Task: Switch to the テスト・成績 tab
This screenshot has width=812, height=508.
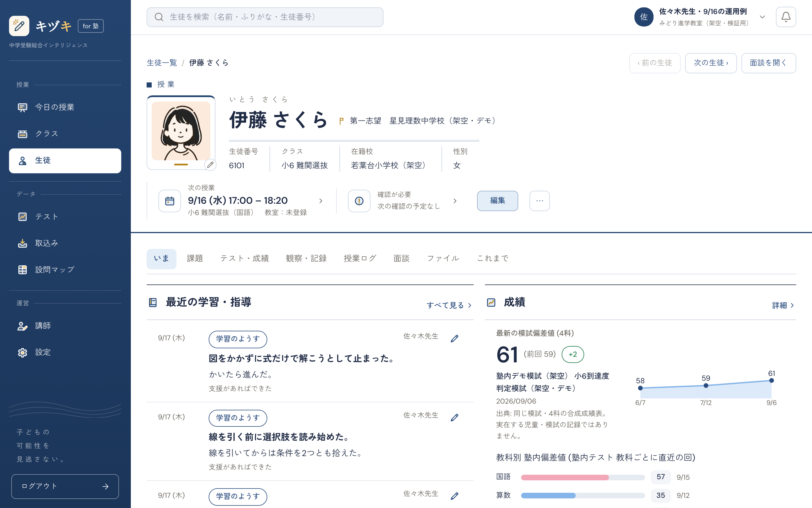Action: pyautogui.click(x=244, y=258)
